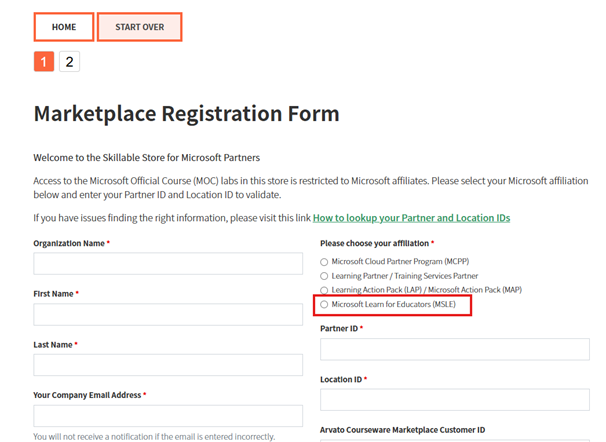The image size is (606, 442).
Task: Click into the First Name input box
Action: click(x=168, y=315)
